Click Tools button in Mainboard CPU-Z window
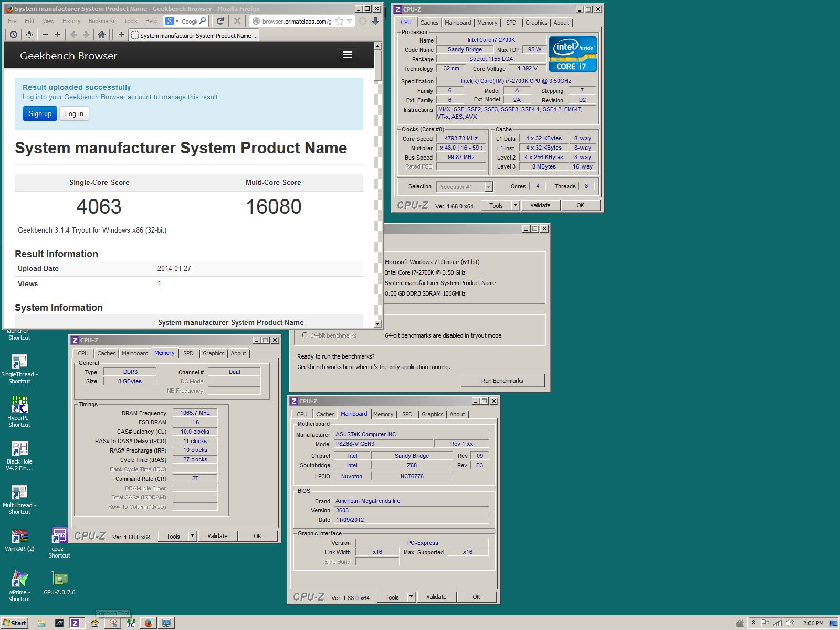The image size is (840, 630). point(392,597)
